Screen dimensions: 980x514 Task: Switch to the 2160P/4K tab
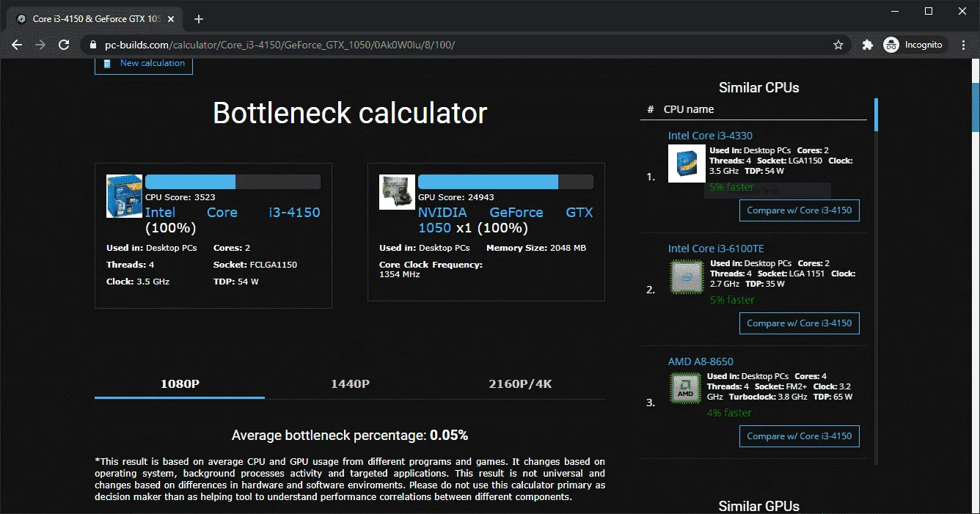520,383
